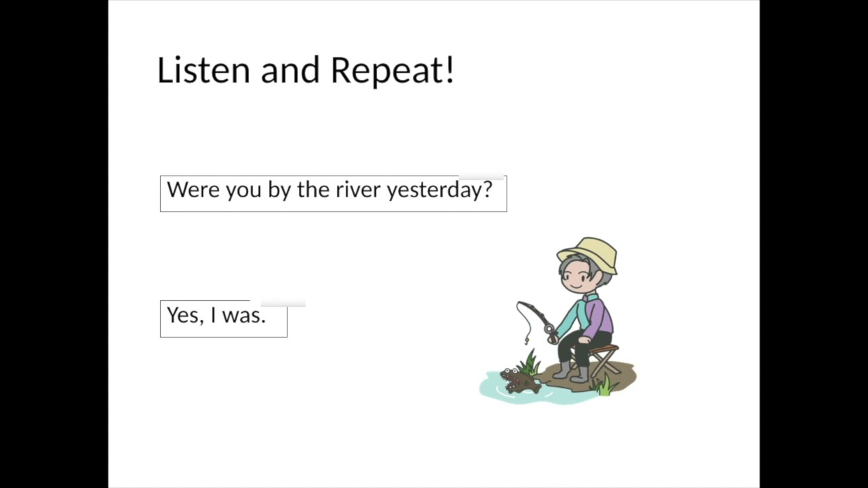Image resolution: width=868 pixels, height=488 pixels.
Task: Click the word "Repeat!" in the title
Action: 393,70
